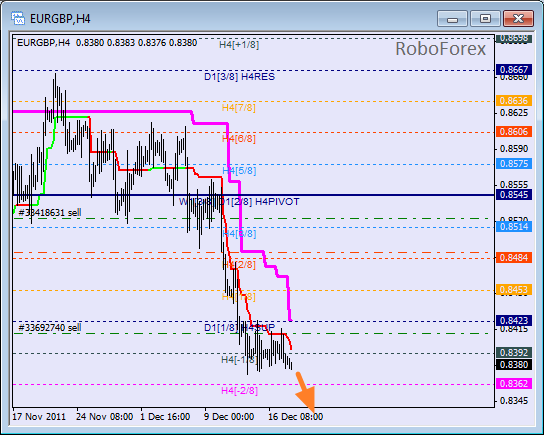This screenshot has height=435, width=544.
Task: Click the H4[-2/8] level label
Action: [239, 391]
